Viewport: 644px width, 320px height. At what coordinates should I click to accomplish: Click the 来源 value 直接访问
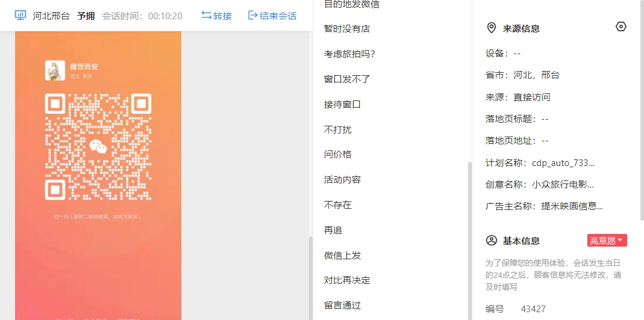click(532, 97)
